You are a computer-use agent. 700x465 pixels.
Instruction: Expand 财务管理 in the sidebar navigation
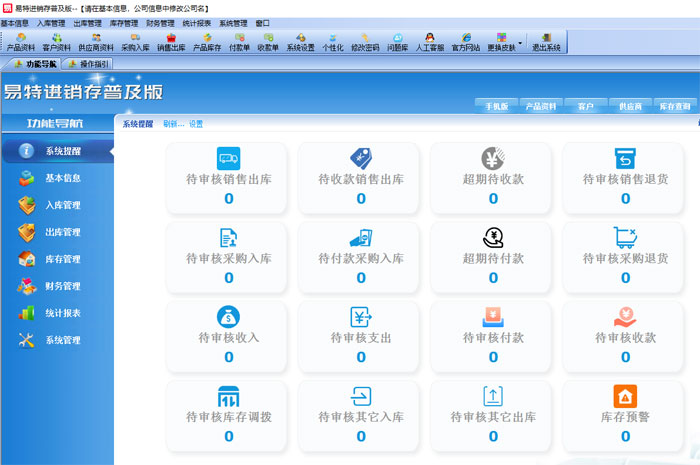click(x=62, y=286)
